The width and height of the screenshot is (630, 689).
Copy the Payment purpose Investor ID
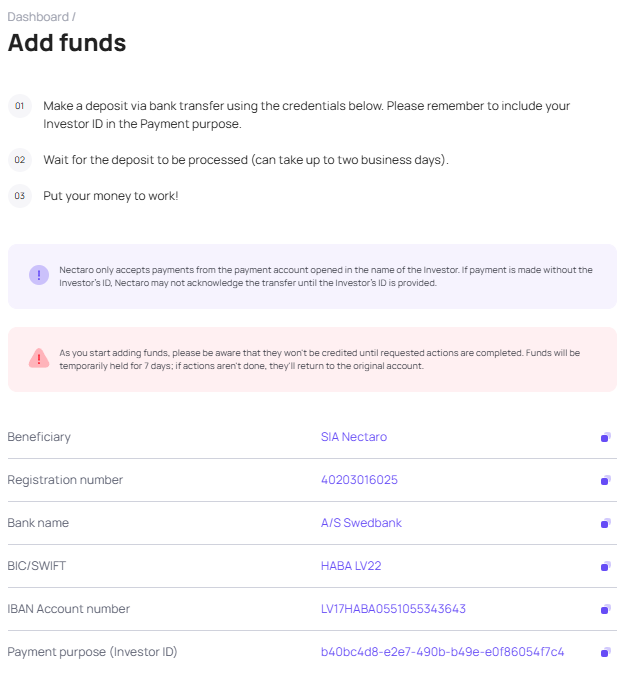click(605, 652)
